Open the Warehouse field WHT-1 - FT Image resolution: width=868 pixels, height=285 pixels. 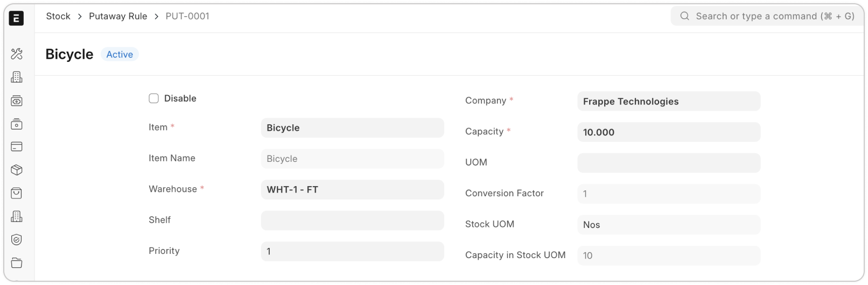(352, 190)
